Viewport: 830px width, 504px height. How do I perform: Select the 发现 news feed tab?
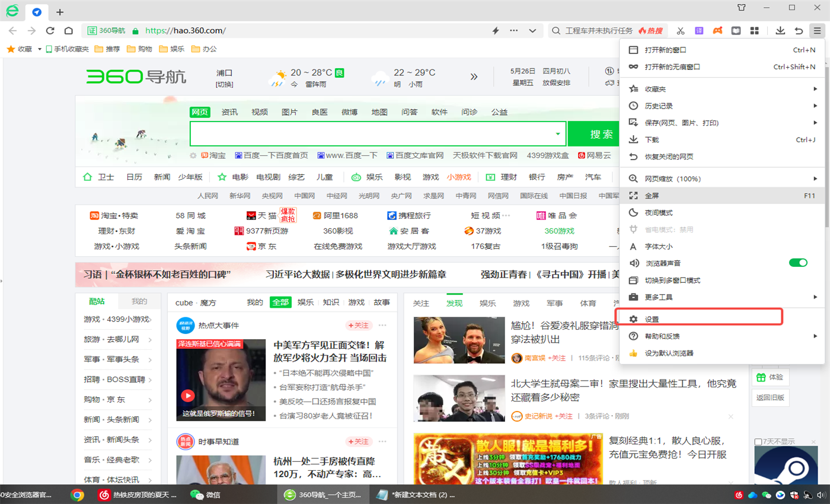click(x=454, y=303)
